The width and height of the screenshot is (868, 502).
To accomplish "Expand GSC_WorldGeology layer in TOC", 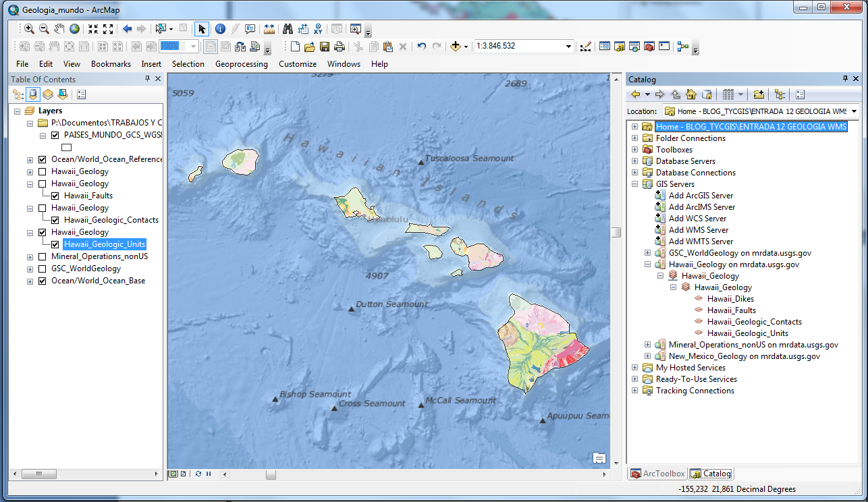I will tap(30, 269).
